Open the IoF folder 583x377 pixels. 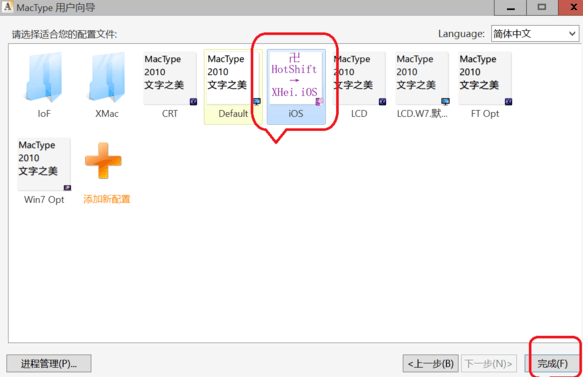(x=44, y=77)
